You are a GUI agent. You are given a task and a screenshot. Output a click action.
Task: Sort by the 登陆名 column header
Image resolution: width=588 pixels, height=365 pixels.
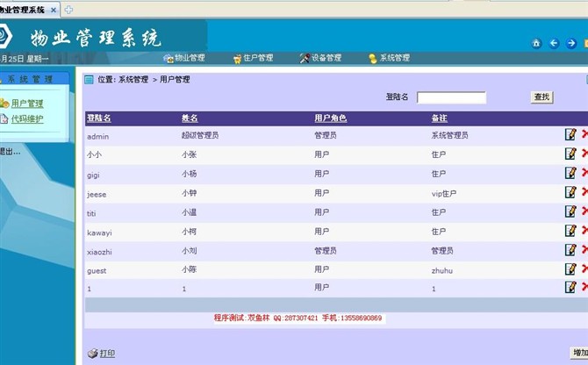pos(99,118)
